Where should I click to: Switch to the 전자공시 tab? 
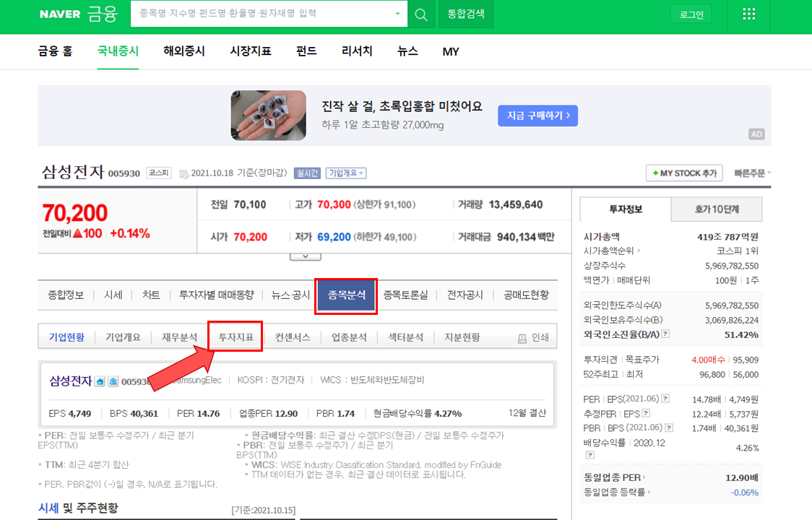click(465, 295)
